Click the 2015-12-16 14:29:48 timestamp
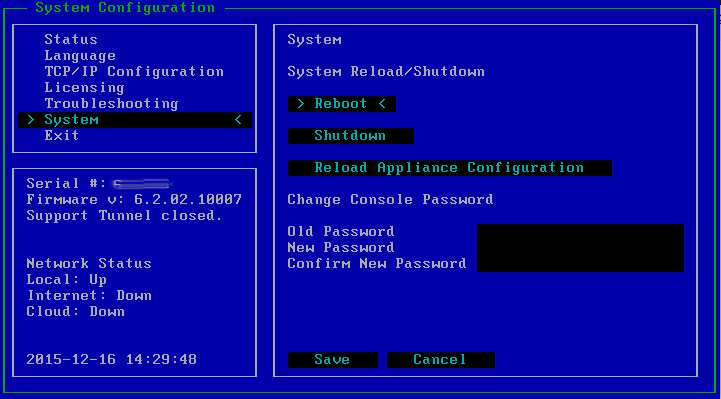This screenshot has width=721, height=399. (111, 359)
